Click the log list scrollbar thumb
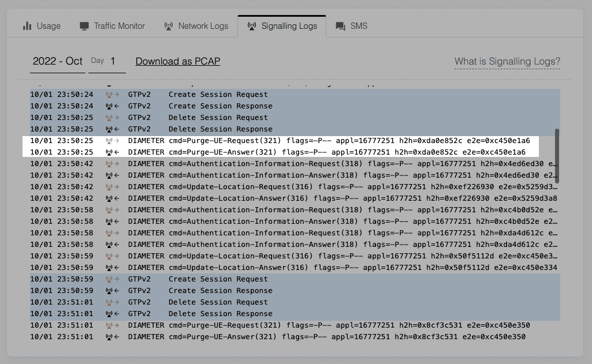 [557, 156]
